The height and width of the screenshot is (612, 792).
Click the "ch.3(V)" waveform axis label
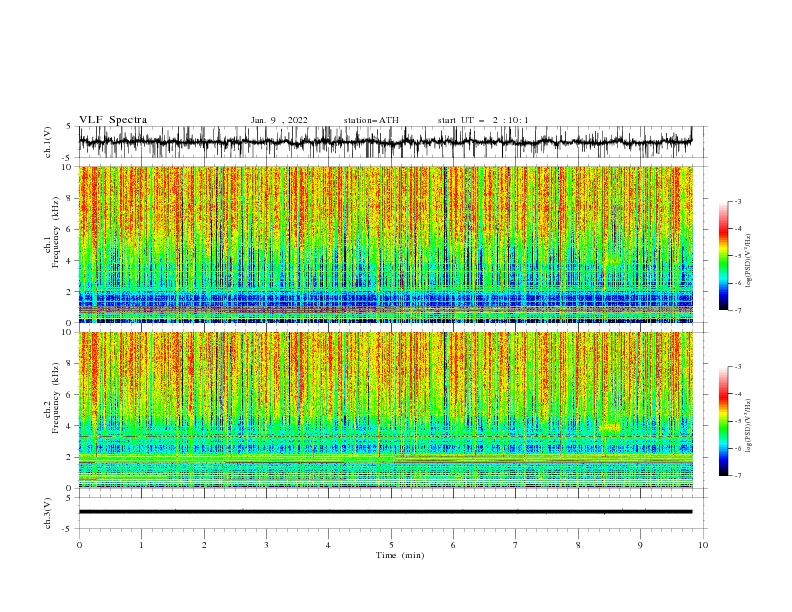[x=48, y=513]
